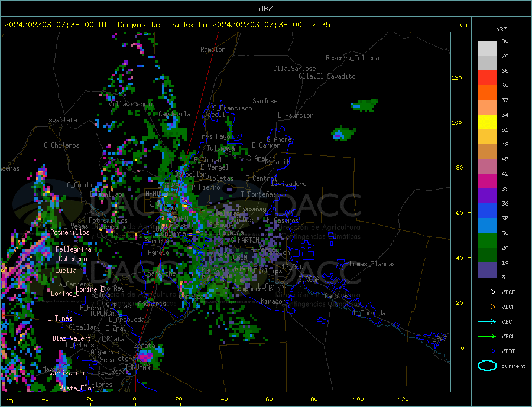Click the Villavicencio place label
Screen dimensions: 532x407
click(x=131, y=104)
